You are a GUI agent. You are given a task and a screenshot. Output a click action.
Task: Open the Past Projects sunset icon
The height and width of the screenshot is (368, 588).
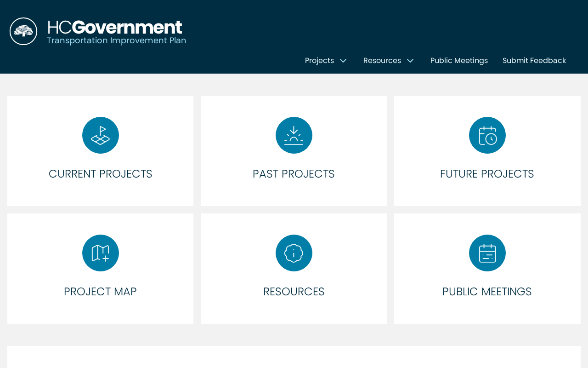pos(294,135)
